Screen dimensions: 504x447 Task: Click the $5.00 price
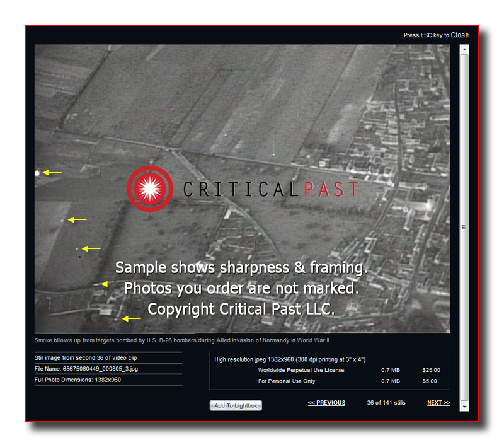click(x=430, y=381)
